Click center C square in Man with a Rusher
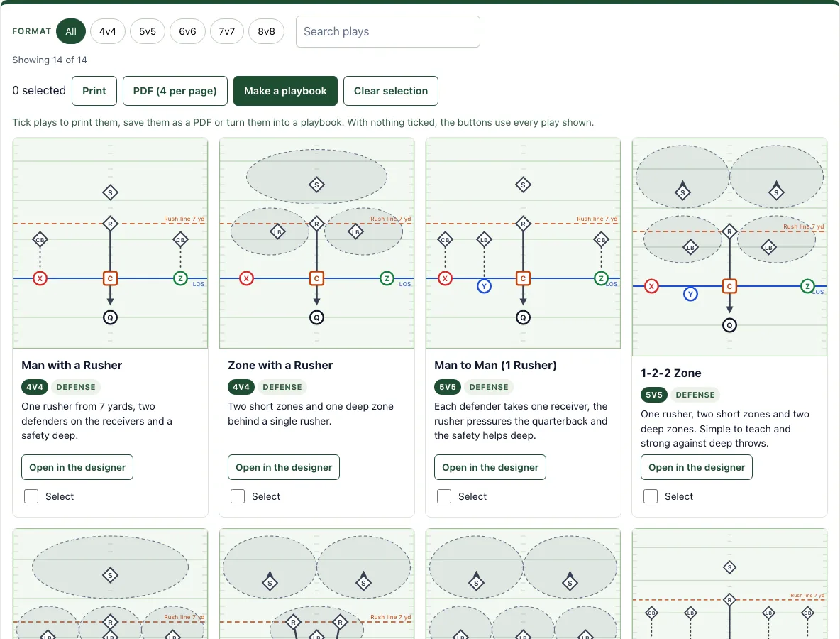840x639 pixels. point(111,278)
